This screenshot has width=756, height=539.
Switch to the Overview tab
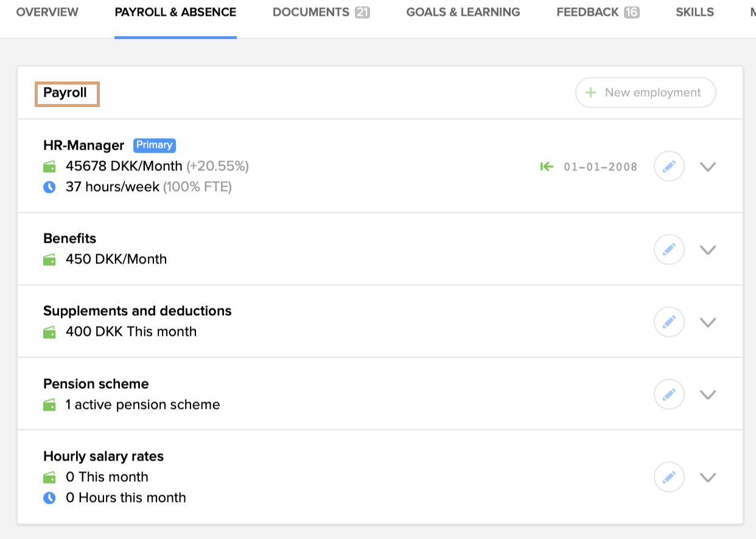(x=47, y=12)
